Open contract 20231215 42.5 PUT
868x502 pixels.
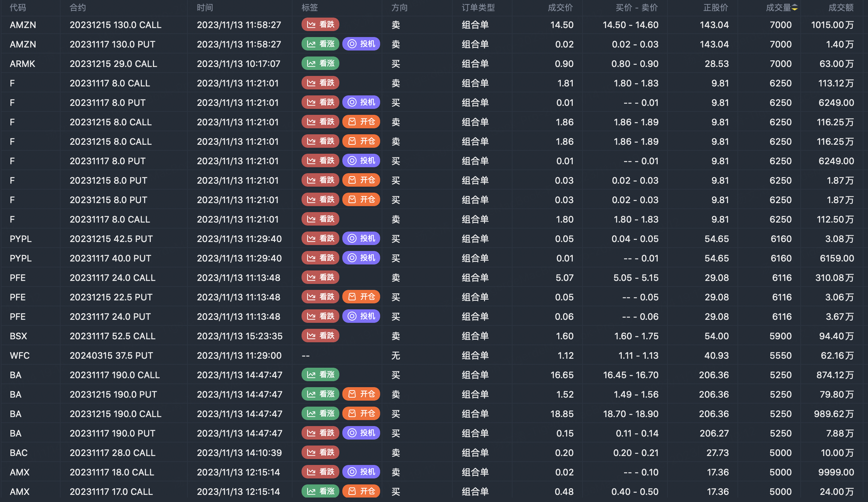tap(111, 239)
